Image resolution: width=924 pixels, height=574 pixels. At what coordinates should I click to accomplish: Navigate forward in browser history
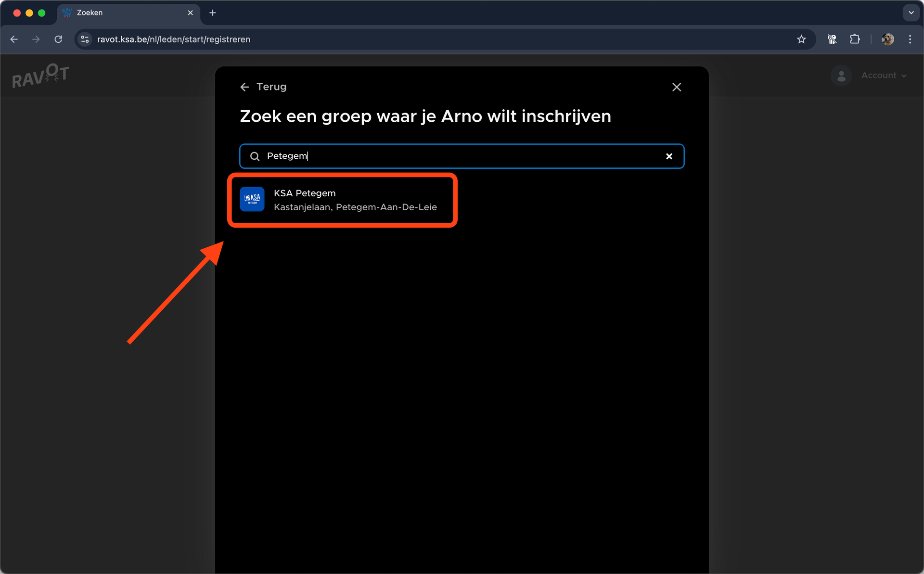[x=36, y=39]
